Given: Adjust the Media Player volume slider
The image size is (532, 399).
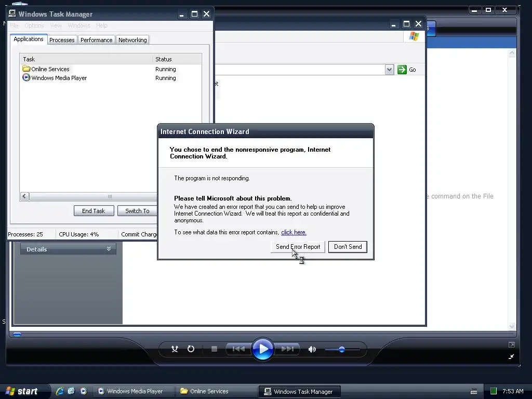Looking at the screenshot, I should point(342,349).
